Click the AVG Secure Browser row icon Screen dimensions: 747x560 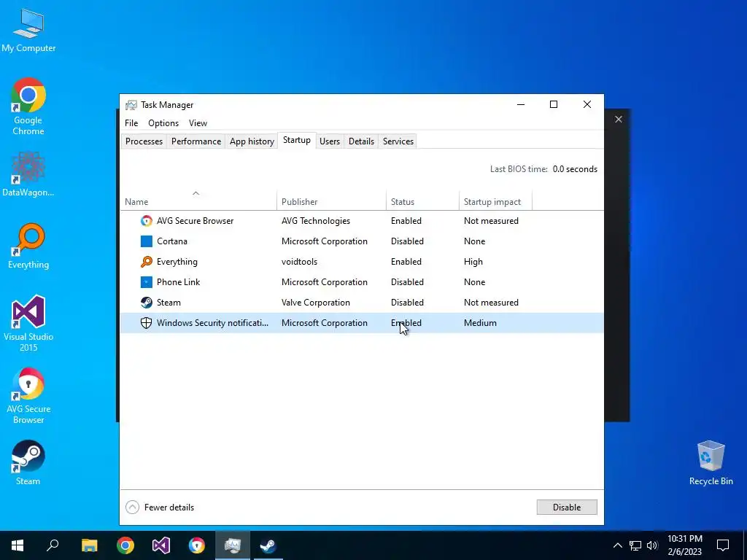coord(146,221)
